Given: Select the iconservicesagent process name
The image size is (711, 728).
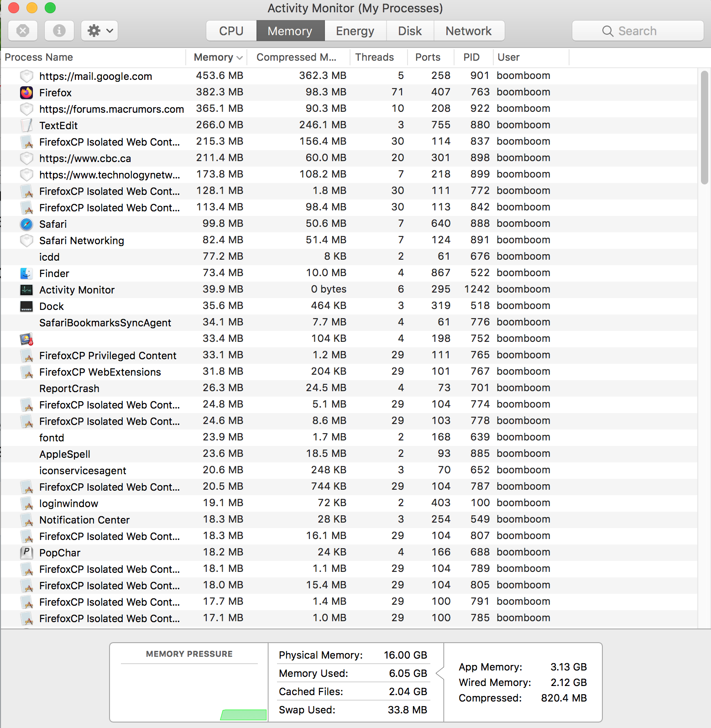Looking at the screenshot, I should [x=83, y=471].
